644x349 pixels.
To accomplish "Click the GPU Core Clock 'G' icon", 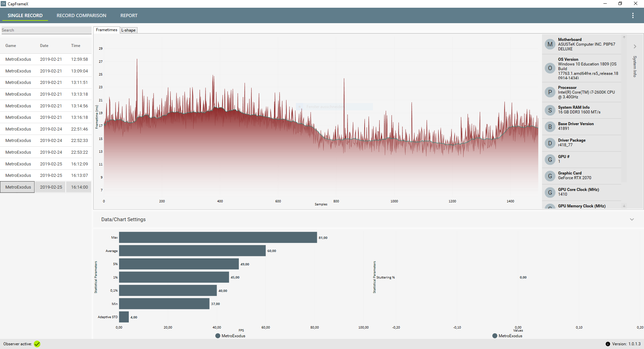I will click(550, 193).
